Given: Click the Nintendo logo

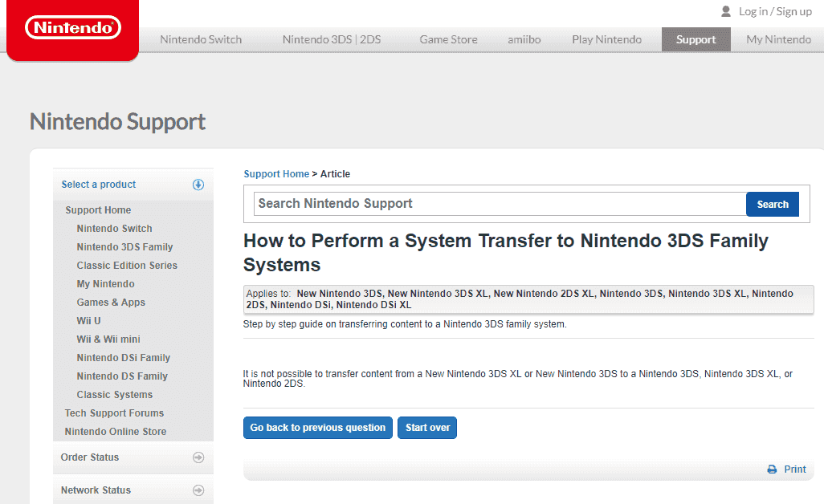Looking at the screenshot, I should 73,28.
